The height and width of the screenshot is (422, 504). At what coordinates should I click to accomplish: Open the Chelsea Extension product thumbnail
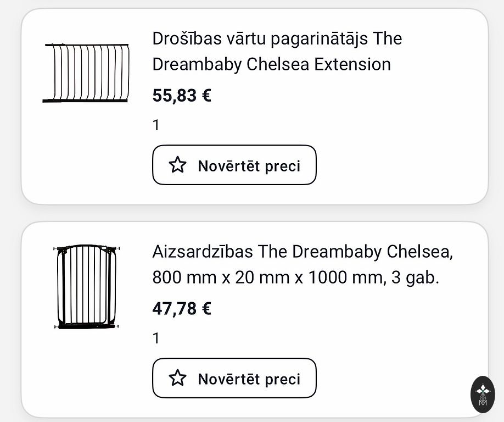coord(86,73)
